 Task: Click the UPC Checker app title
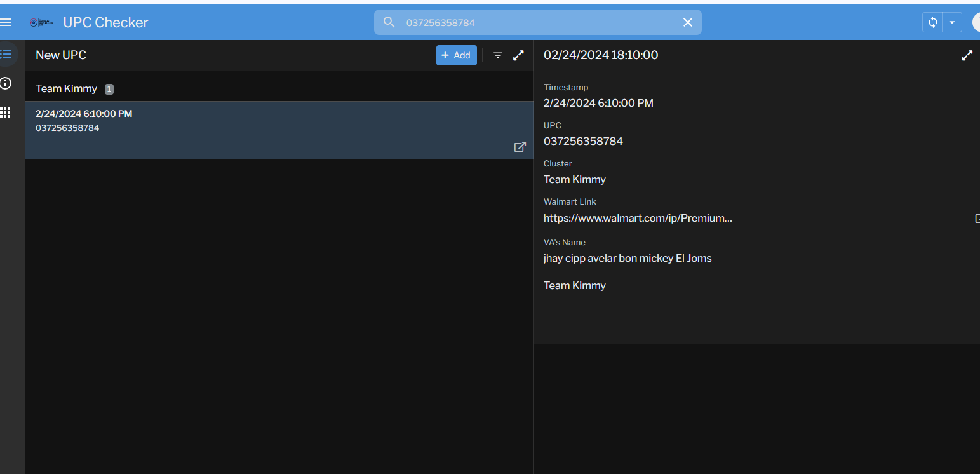tap(105, 22)
